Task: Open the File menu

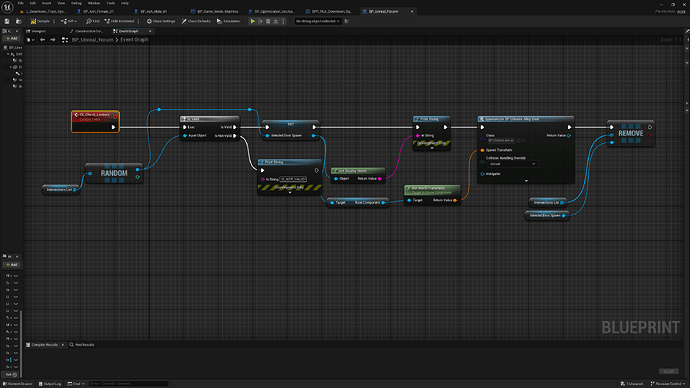Action: [21, 3]
